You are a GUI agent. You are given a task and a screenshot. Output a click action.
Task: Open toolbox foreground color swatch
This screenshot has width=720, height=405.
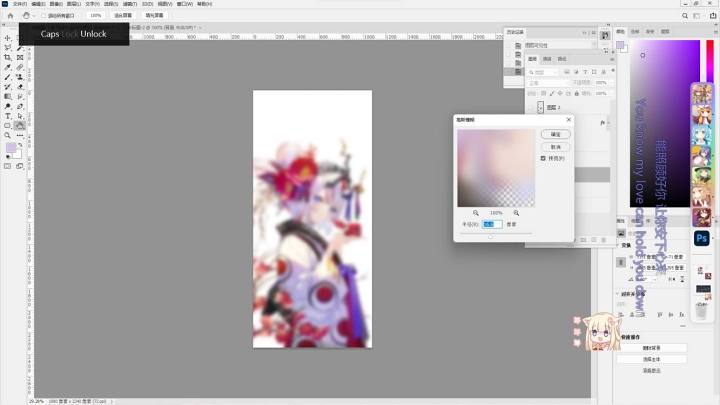point(11,148)
